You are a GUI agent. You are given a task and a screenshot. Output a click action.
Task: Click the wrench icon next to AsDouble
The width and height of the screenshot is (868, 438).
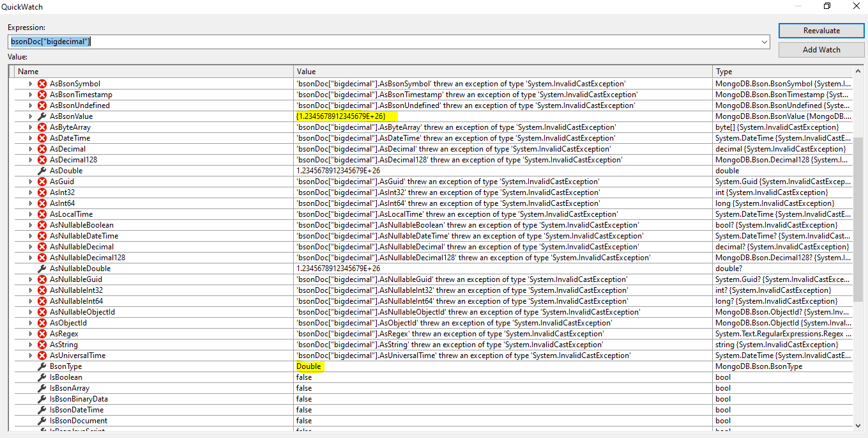click(x=42, y=171)
